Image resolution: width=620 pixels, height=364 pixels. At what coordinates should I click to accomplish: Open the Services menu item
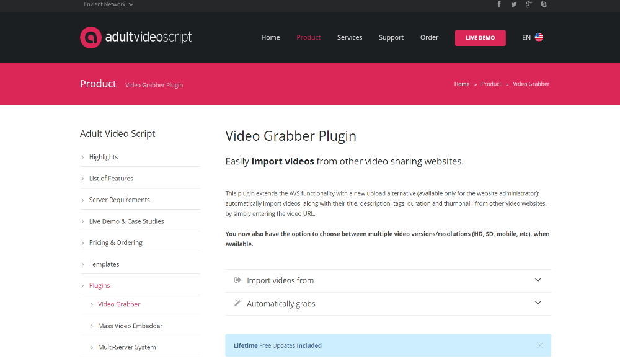point(350,37)
